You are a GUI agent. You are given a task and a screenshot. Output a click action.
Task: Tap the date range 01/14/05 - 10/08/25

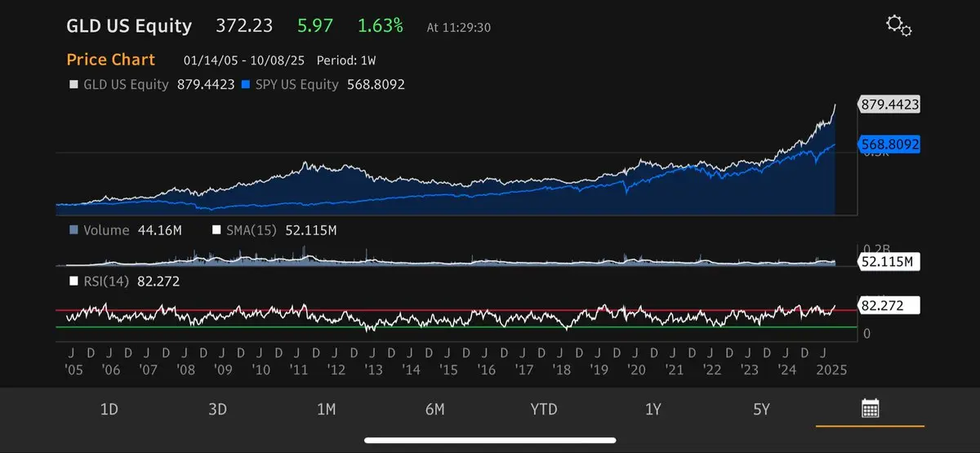click(x=244, y=60)
